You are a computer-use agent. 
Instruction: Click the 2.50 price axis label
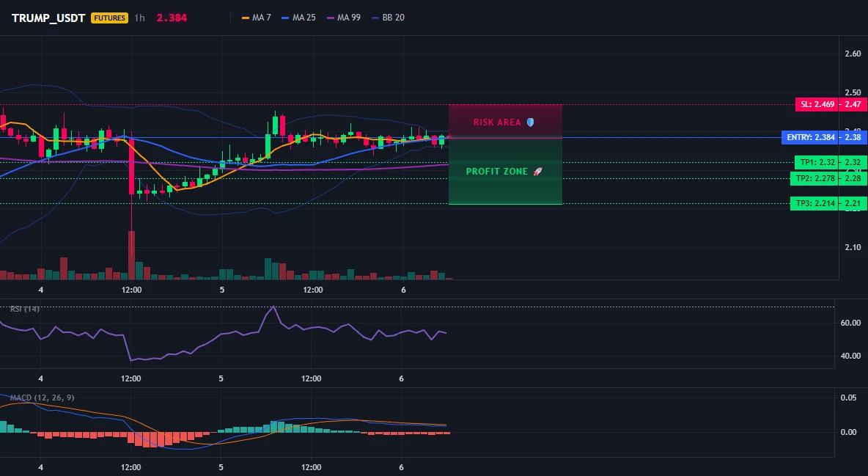pyautogui.click(x=853, y=92)
